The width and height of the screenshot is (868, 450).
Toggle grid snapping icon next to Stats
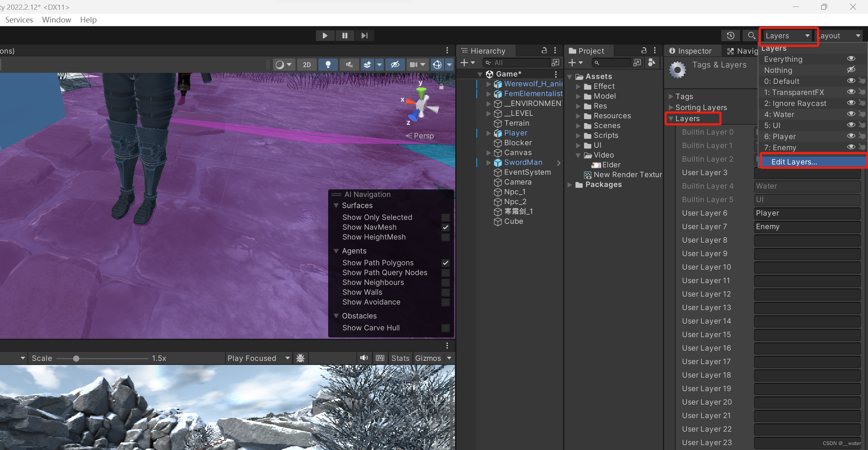(x=380, y=358)
